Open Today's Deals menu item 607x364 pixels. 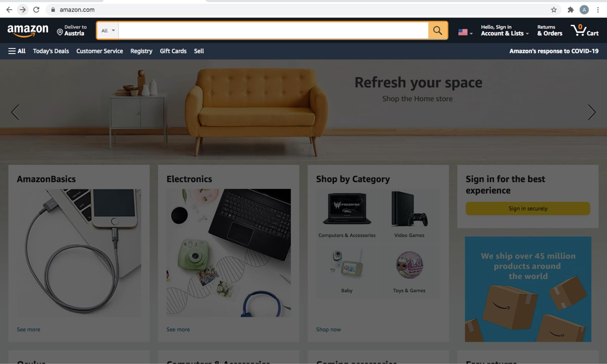click(x=51, y=51)
